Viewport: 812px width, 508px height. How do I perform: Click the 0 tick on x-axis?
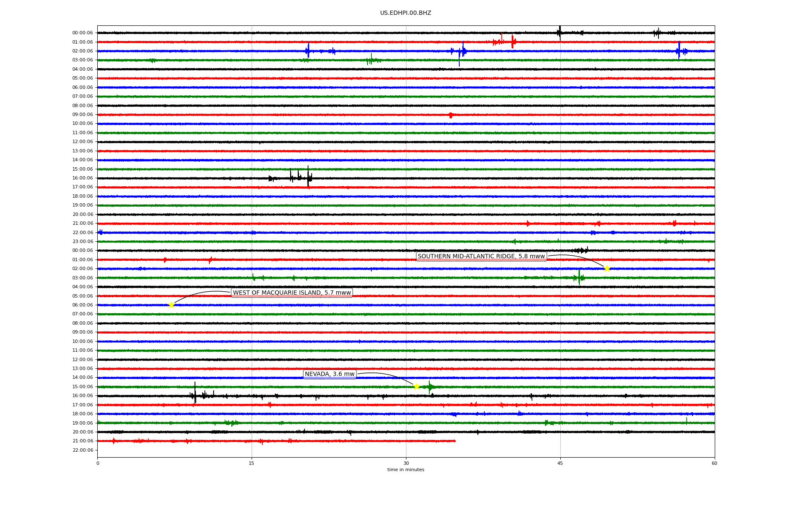(x=98, y=463)
